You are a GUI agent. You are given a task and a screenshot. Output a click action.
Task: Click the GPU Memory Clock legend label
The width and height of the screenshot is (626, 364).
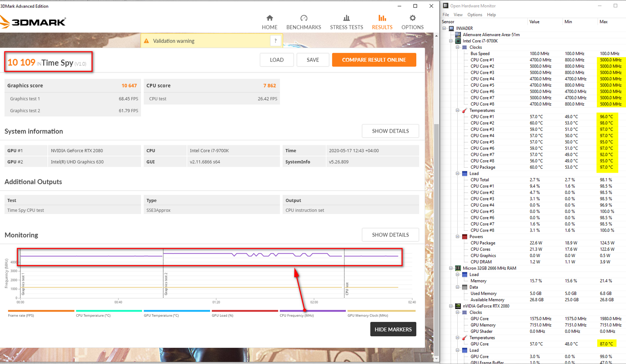[368, 316]
